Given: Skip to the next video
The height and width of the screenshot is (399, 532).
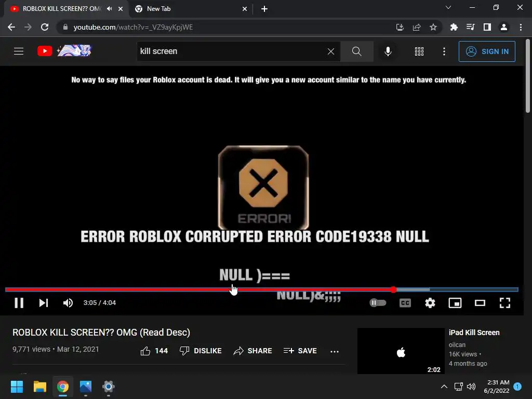Looking at the screenshot, I should click(x=44, y=303).
